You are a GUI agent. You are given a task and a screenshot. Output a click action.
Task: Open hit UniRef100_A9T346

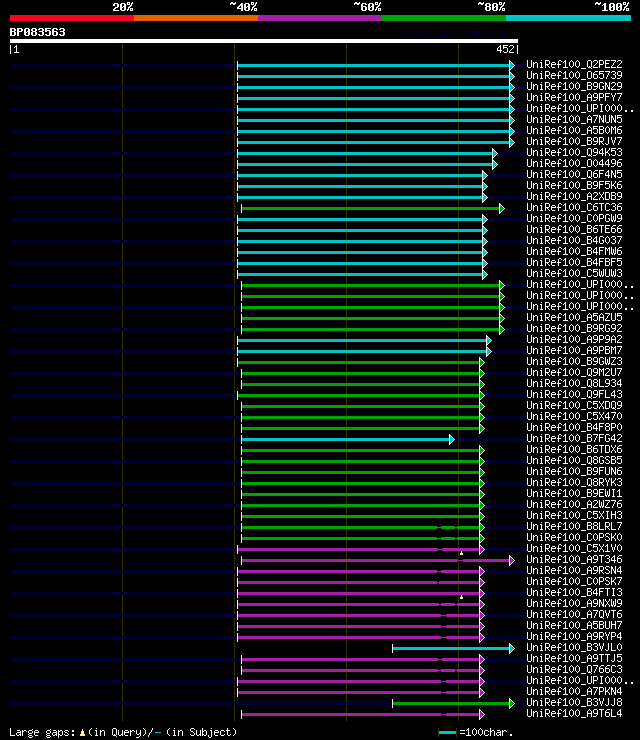tap(574, 560)
